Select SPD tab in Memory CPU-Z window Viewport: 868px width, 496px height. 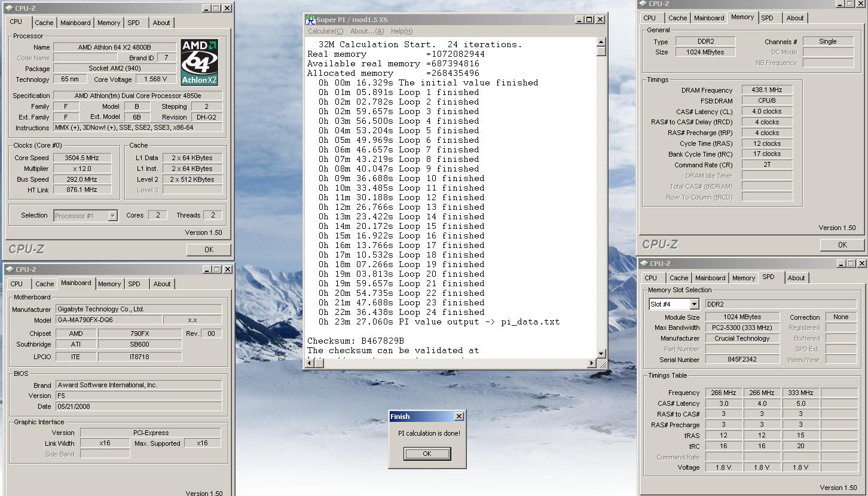[x=768, y=18]
